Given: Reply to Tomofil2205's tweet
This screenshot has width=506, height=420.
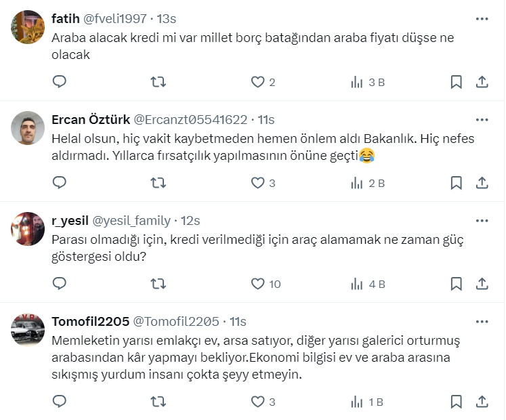Looking at the screenshot, I should [60, 402].
